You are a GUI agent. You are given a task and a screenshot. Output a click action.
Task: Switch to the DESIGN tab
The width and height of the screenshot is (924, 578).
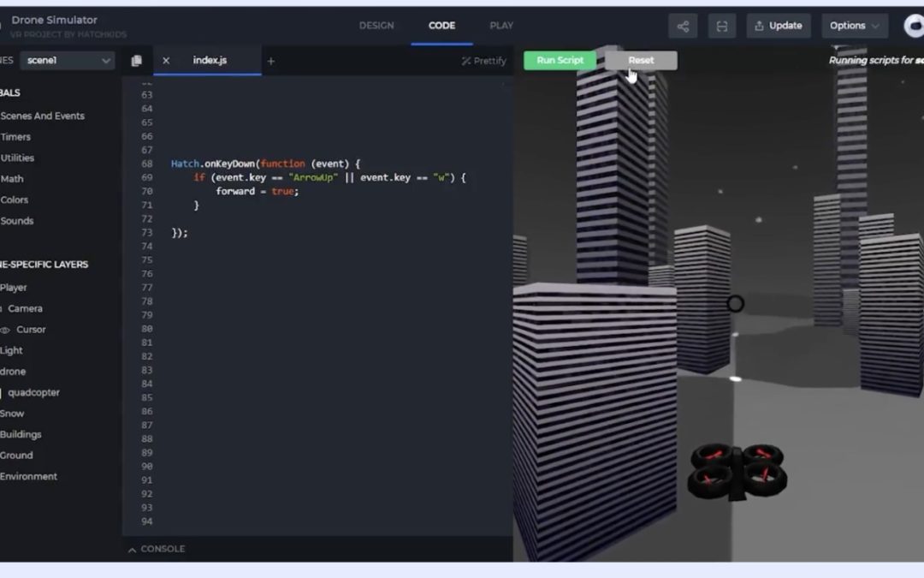[x=376, y=26]
